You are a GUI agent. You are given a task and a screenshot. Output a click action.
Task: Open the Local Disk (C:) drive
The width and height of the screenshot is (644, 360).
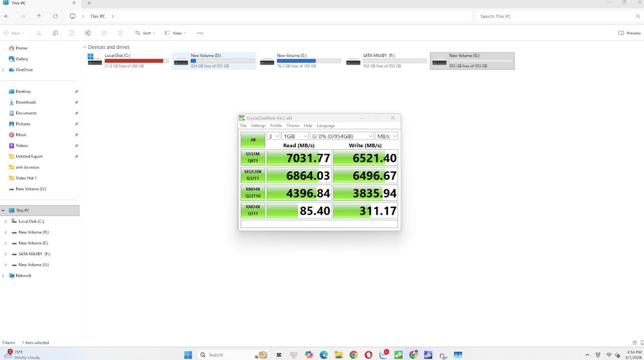[128, 61]
